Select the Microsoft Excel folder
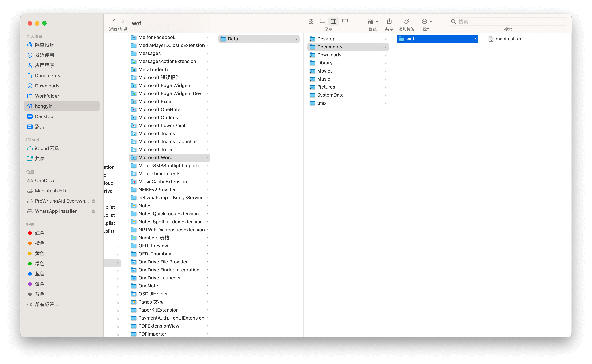 170,101
